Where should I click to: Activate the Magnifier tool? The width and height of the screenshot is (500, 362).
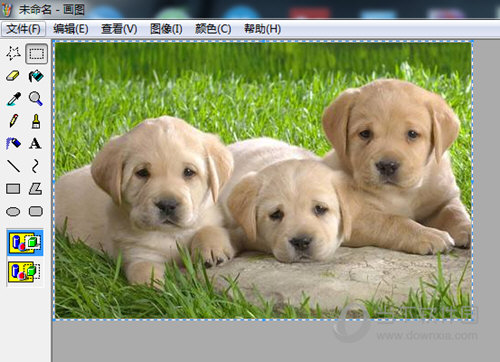coord(36,99)
